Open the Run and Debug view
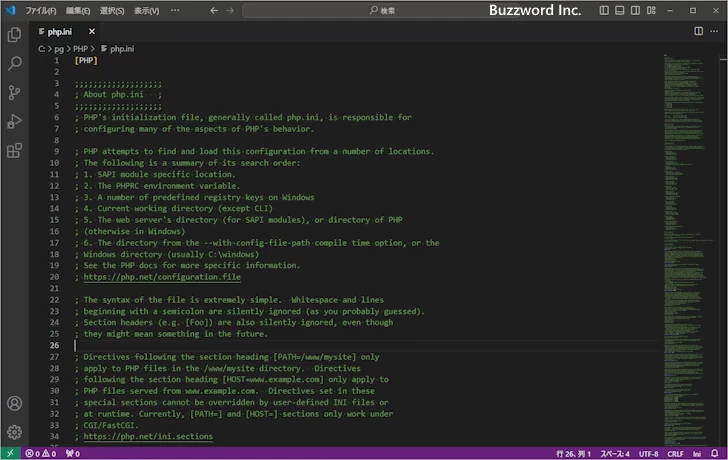 click(14, 122)
